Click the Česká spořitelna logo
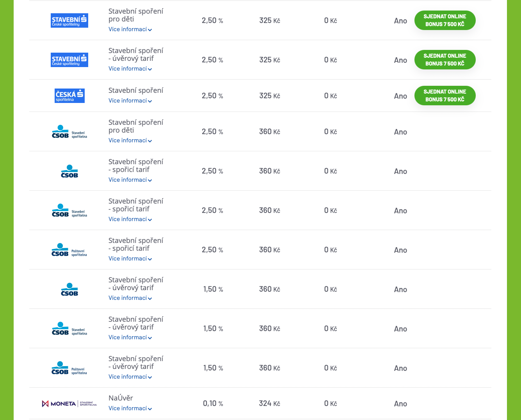 coord(69,96)
